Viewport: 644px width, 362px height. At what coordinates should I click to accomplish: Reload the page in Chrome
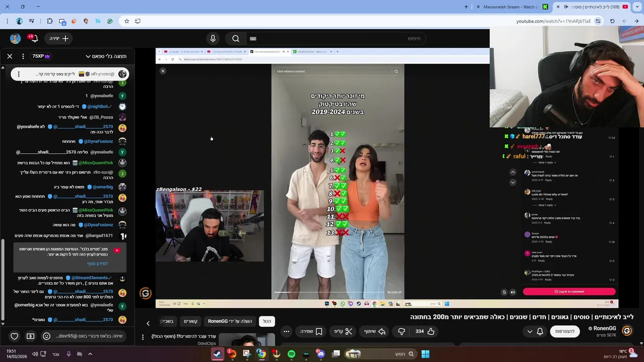pos(612,21)
